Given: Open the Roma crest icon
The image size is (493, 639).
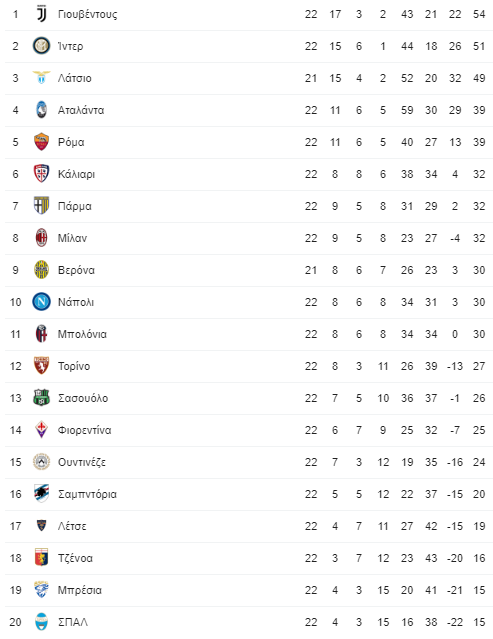Looking at the screenshot, I should pos(41,142).
